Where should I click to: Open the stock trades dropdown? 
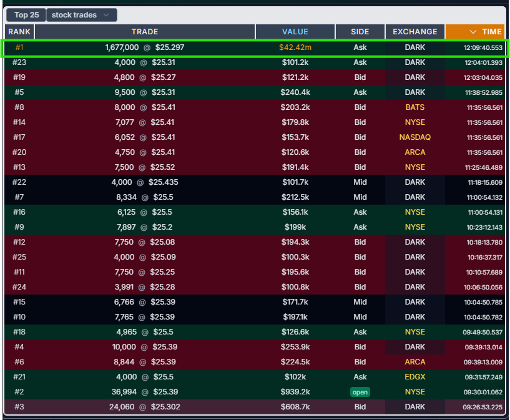[82, 15]
